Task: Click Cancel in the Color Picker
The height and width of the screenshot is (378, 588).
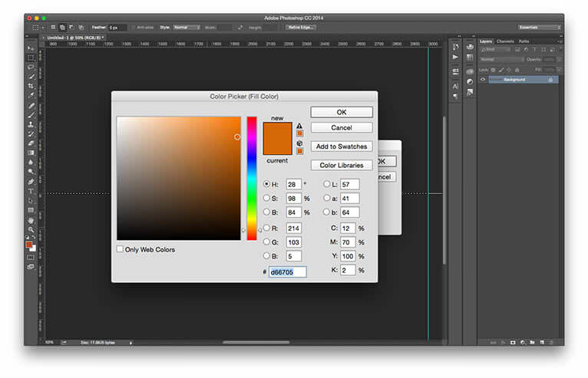Action: tap(342, 128)
